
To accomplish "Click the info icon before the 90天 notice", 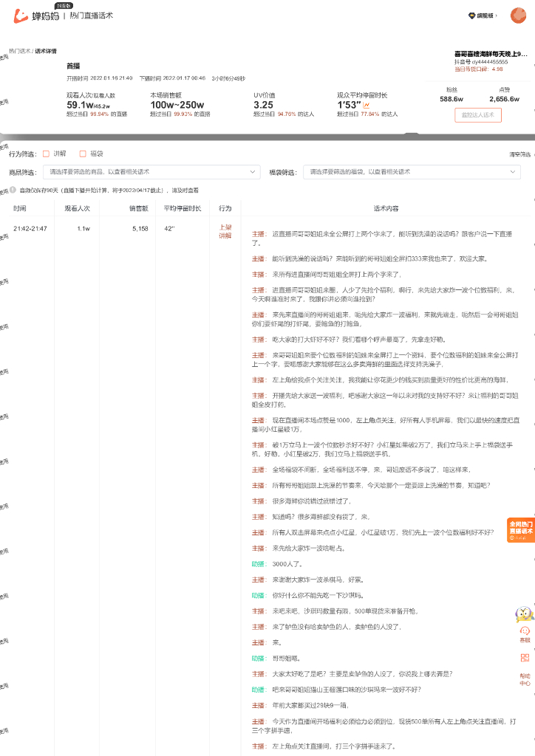I will point(13,190).
